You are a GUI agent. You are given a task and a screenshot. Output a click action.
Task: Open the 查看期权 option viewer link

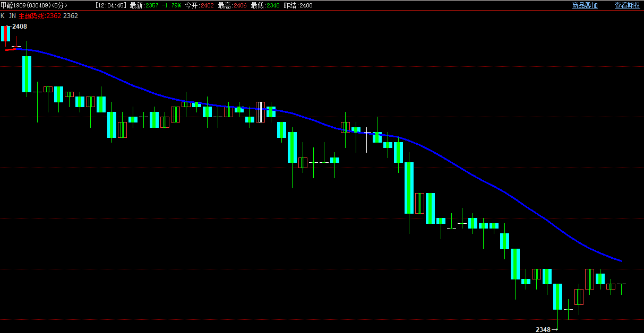pyautogui.click(x=627, y=5)
